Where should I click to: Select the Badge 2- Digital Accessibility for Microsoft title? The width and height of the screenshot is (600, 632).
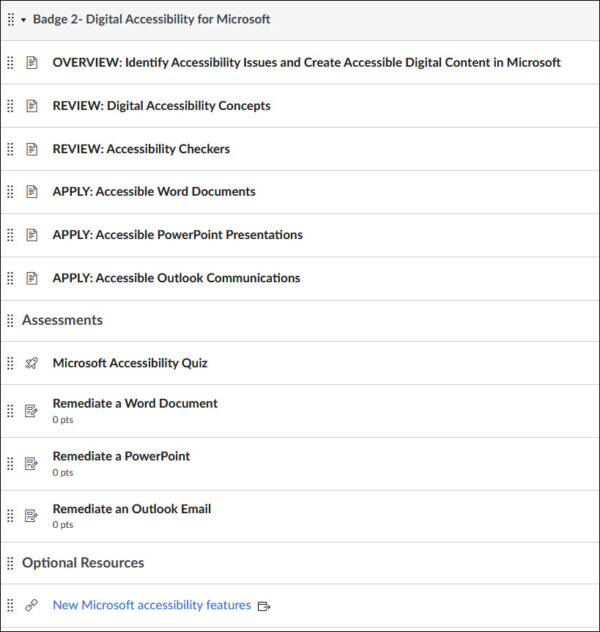[x=152, y=19]
